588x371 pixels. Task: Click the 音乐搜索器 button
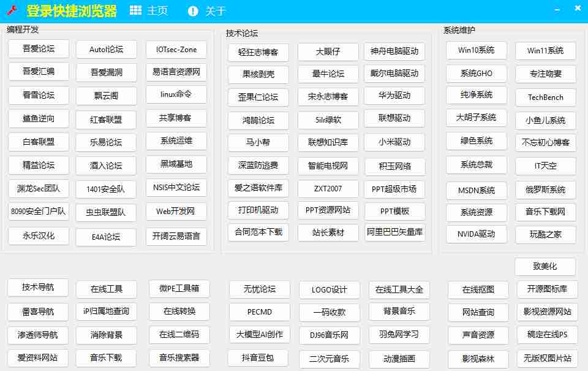(179, 358)
